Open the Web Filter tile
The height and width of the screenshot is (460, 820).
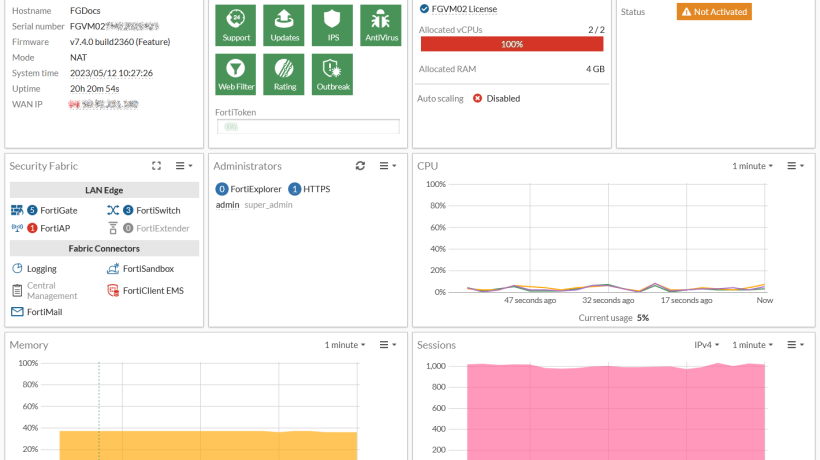tap(235, 74)
